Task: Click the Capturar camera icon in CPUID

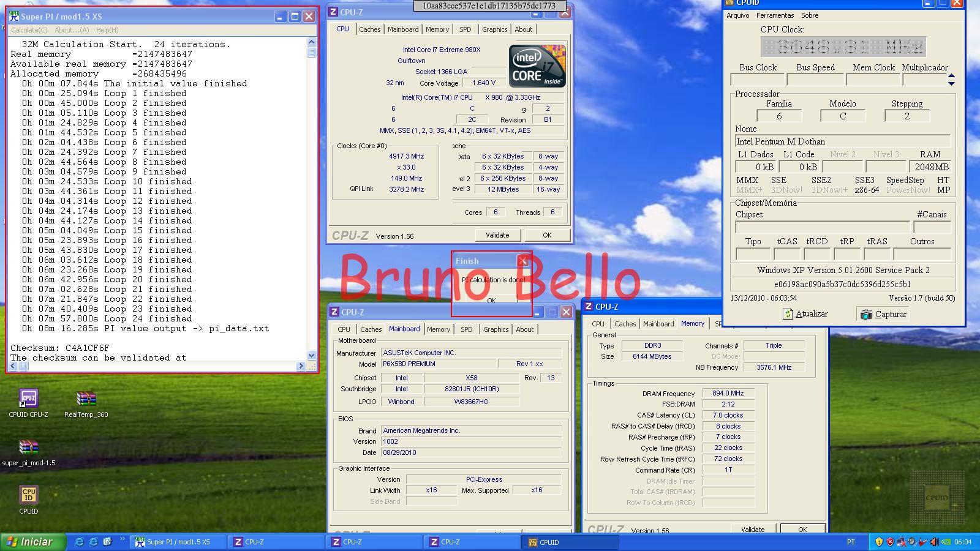Action: point(866,314)
